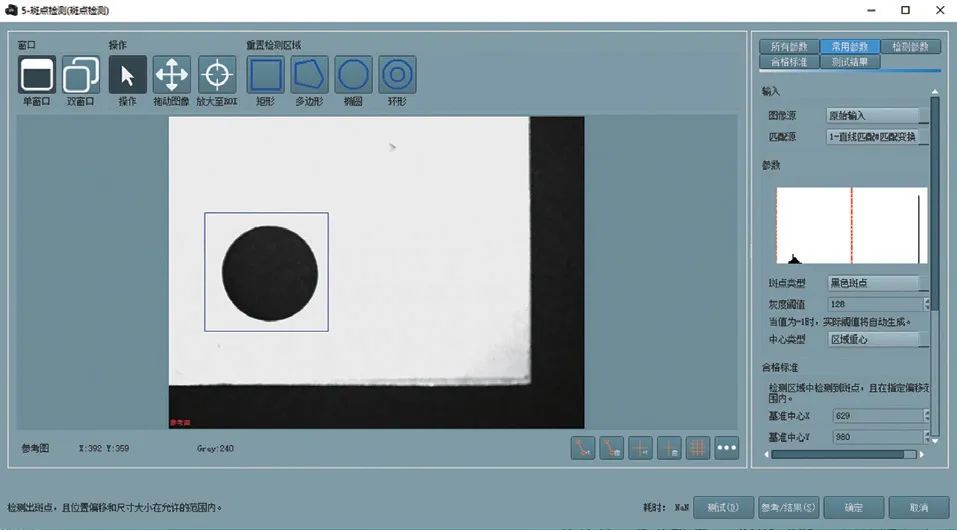Expand the 匹配源 dropdown

pyautogui.click(x=878, y=137)
